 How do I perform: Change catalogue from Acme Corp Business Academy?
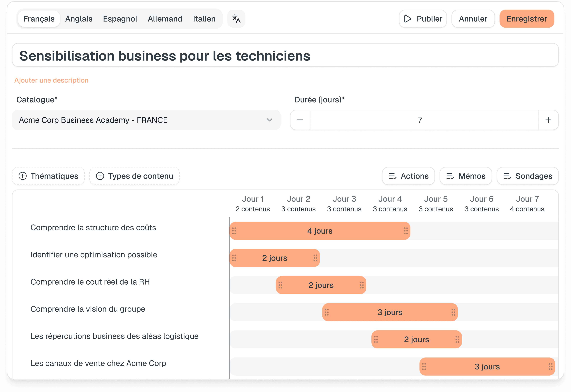(146, 120)
